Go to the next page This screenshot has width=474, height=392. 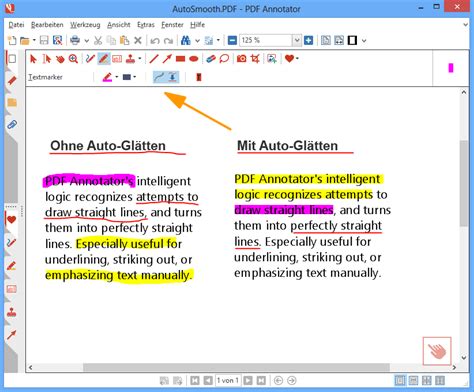click(248, 380)
